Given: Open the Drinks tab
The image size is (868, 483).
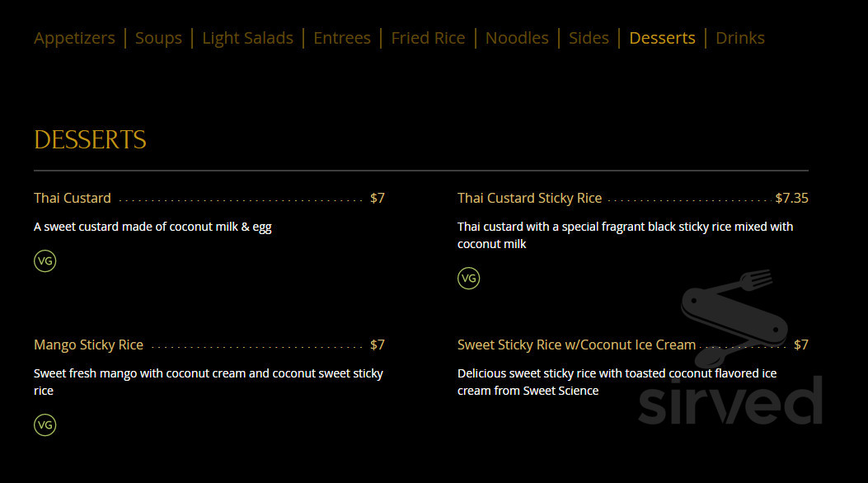Looking at the screenshot, I should click(x=740, y=38).
